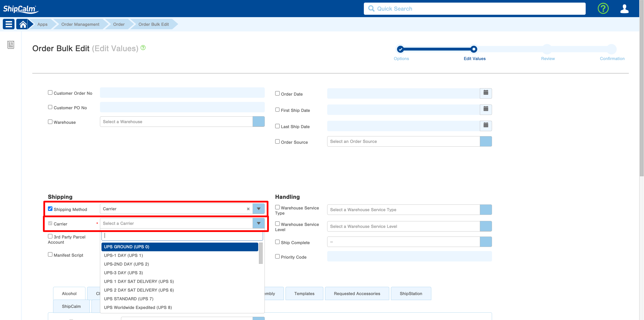Viewport: 644px width, 320px height.
Task: Click the Quick Search magnifier icon
Action: point(371,8)
